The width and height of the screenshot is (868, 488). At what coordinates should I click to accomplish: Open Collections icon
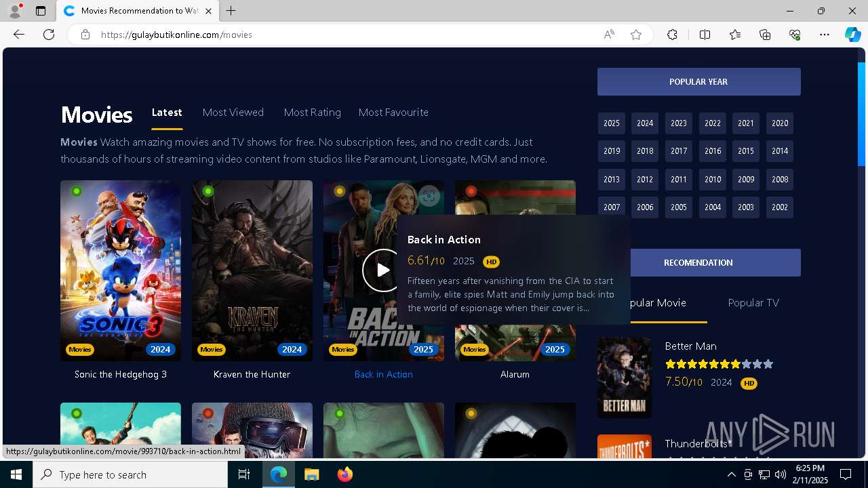tap(765, 35)
